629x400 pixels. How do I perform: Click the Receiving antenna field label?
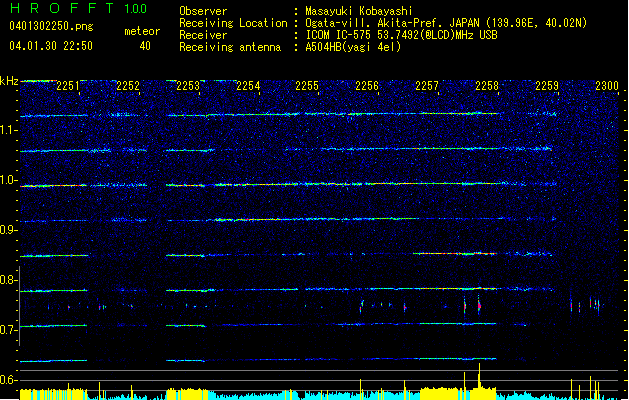[230, 47]
